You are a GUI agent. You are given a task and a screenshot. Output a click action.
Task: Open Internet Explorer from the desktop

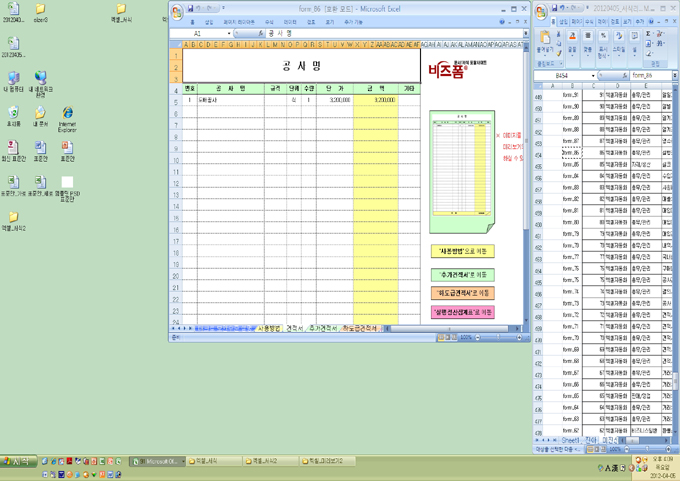(67, 115)
